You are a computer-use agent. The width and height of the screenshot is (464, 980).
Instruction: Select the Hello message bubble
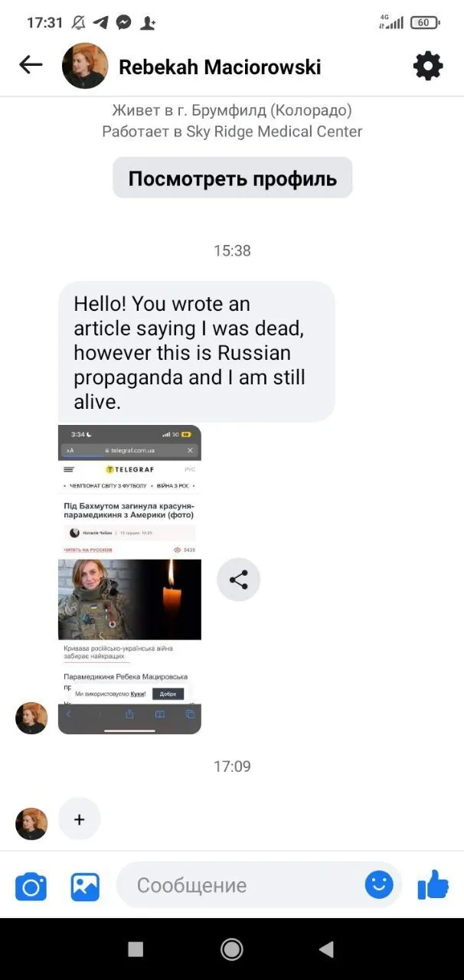[197, 351]
